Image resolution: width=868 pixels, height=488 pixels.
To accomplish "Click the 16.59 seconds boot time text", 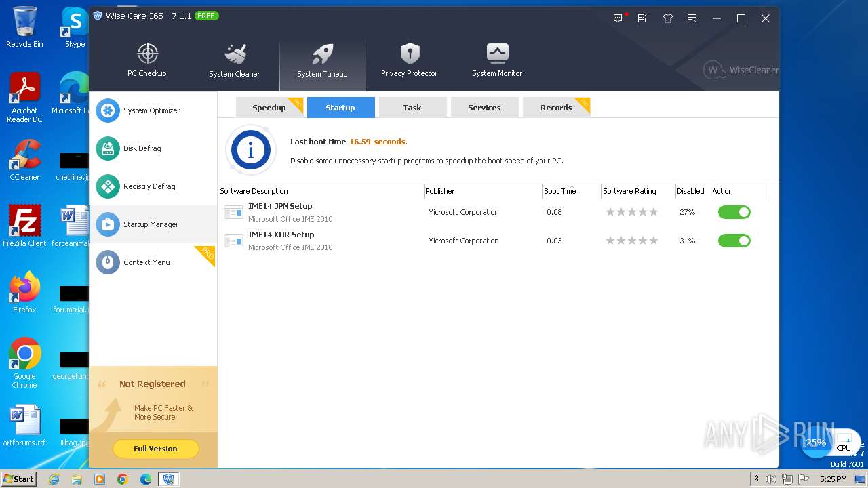I will (378, 142).
